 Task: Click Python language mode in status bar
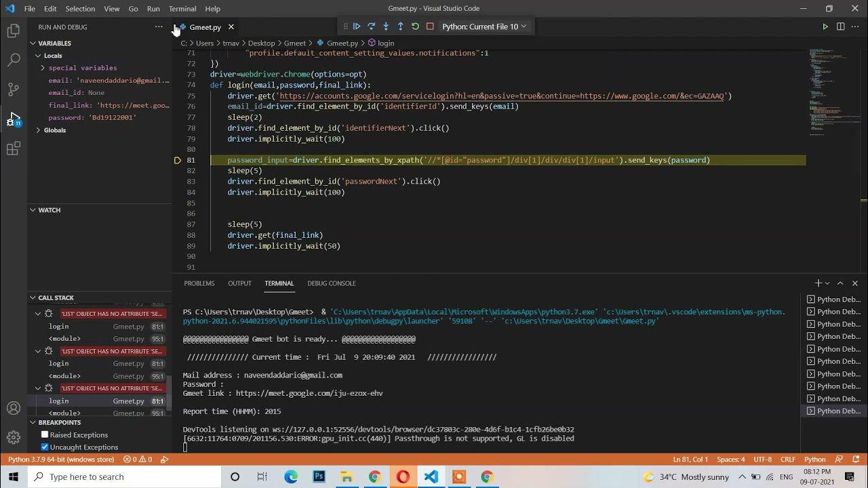[x=815, y=460]
